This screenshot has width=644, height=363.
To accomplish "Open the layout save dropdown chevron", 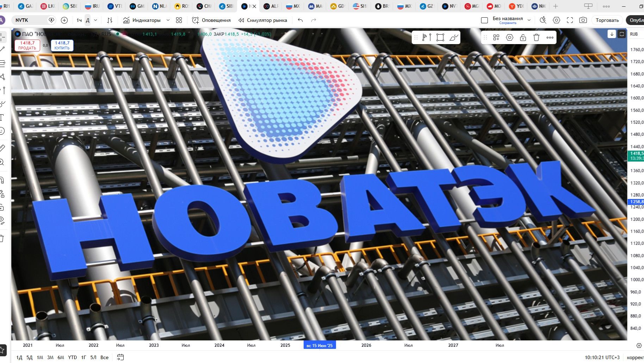I will 529,20.
